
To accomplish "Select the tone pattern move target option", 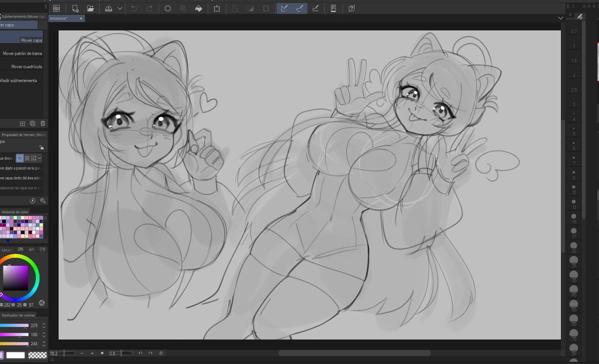I will (27, 158).
